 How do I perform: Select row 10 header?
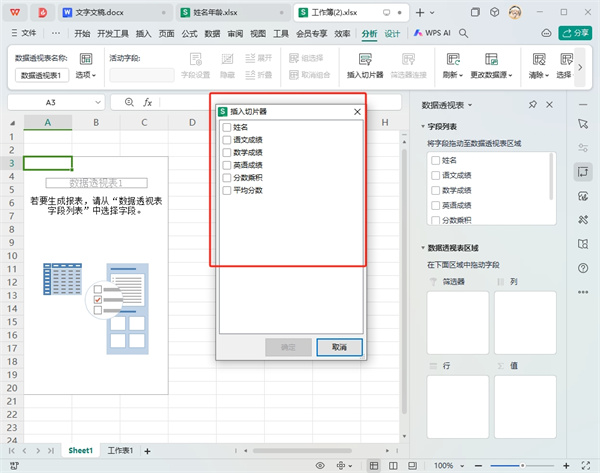(x=12, y=256)
